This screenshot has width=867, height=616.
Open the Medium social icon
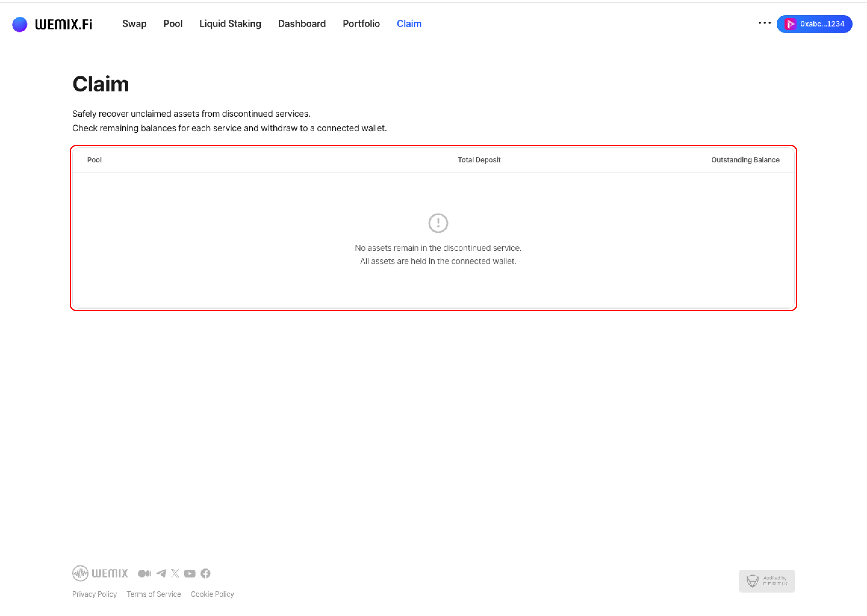[x=144, y=573]
